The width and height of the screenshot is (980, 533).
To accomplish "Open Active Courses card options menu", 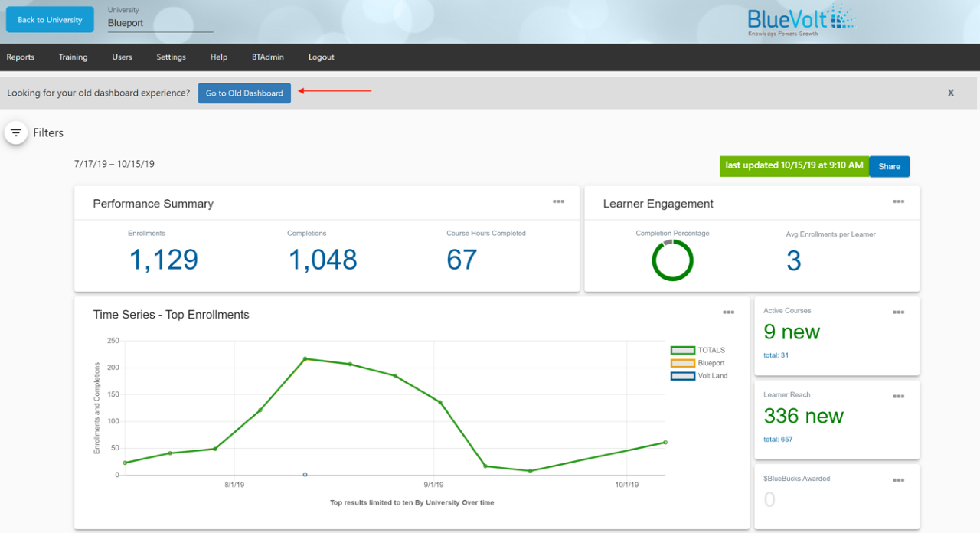I will (899, 312).
